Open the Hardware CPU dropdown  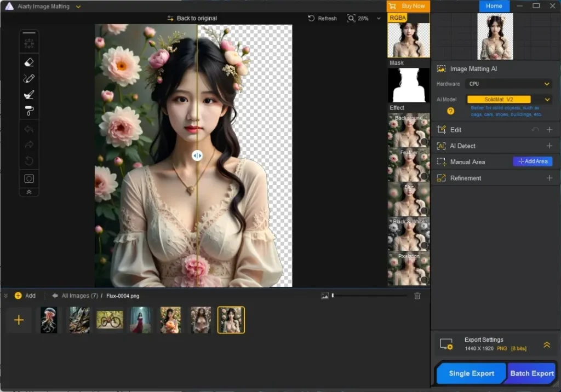click(508, 84)
